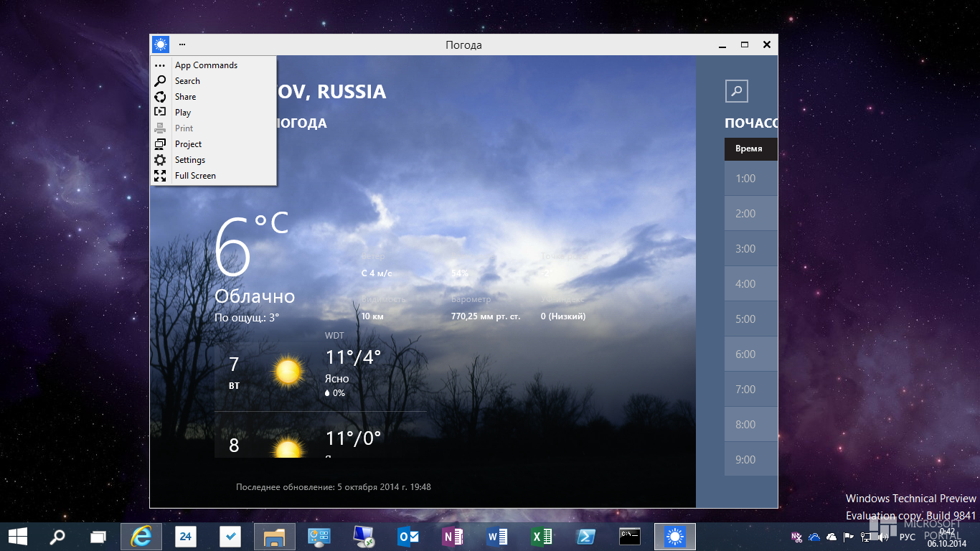Click Project in the app menu

point(188,144)
